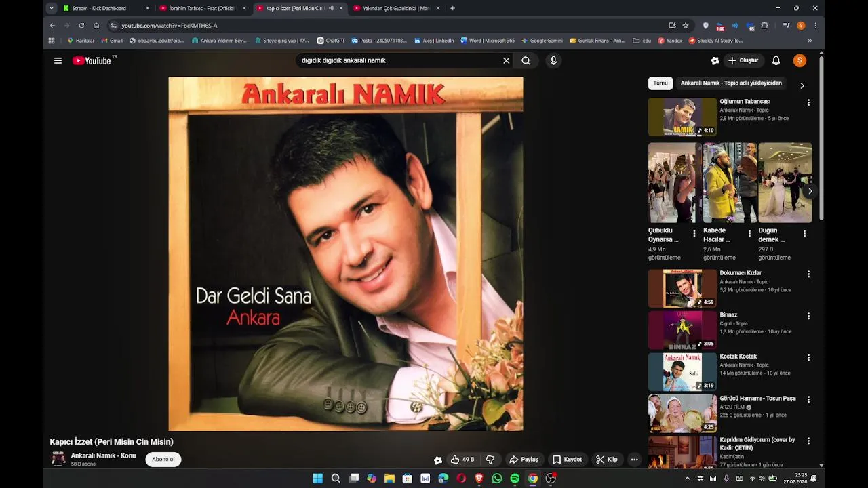Open the Oluştur create button
868x488 pixels.
click(x=743, y=60)
